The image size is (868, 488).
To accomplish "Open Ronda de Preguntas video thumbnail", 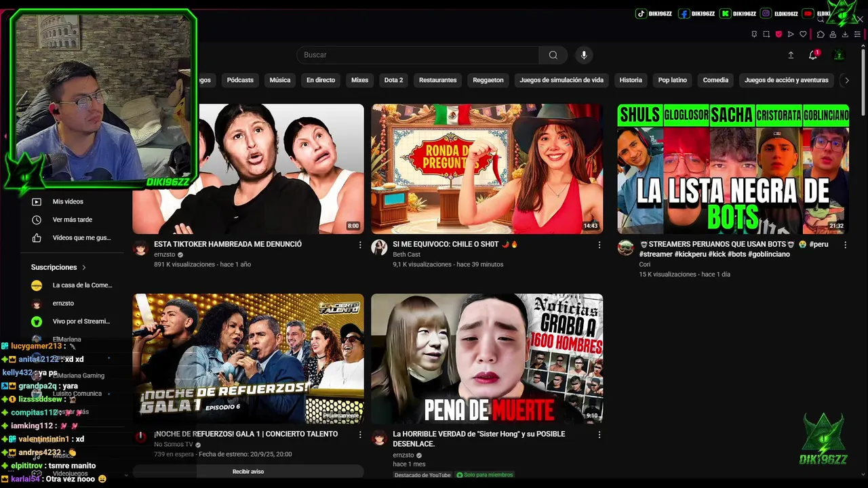I will tap(487, 169).
